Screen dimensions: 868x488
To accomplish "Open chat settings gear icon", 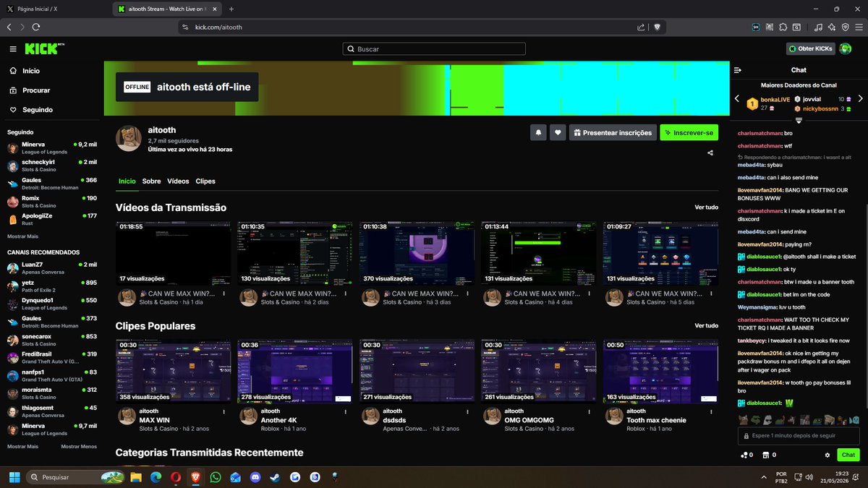I will (x=827, y=455).
